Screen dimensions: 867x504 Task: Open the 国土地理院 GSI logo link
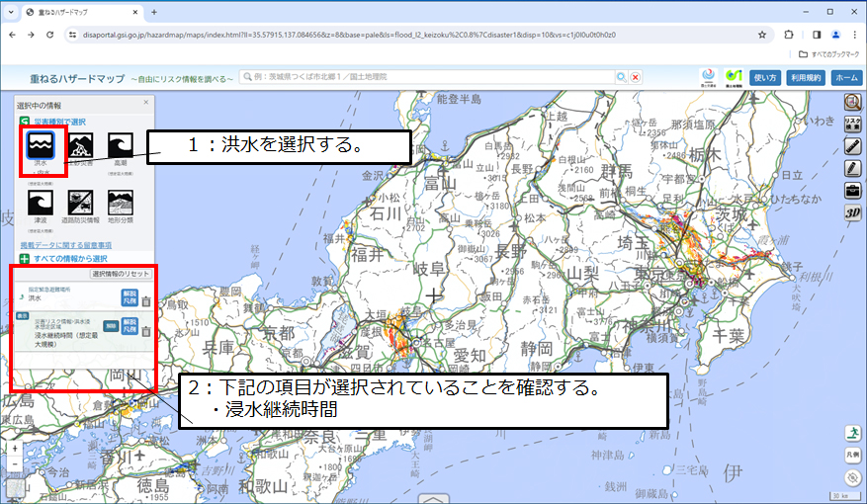(734, 77)
